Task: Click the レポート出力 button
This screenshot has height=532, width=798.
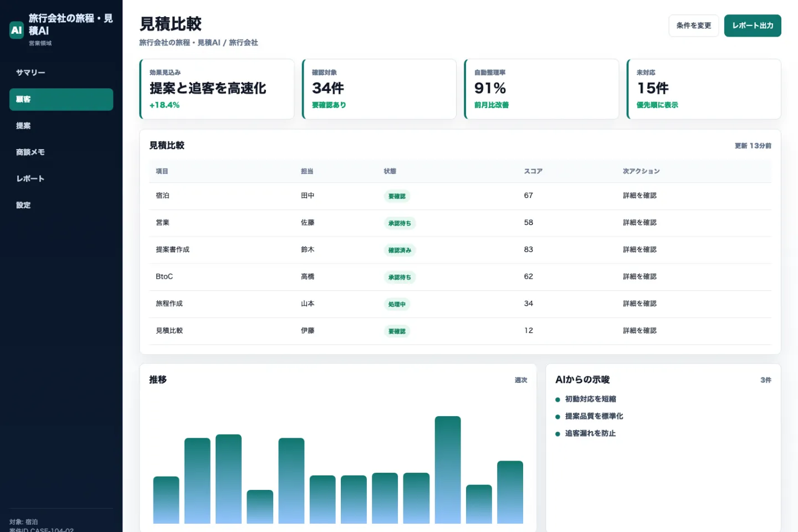Action: pos(753,25)
